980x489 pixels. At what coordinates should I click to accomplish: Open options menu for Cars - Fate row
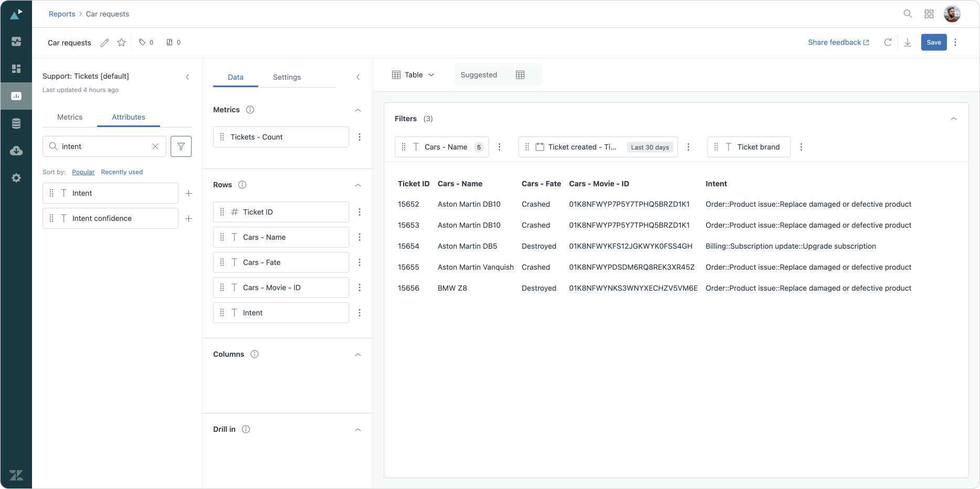tap(360, 262)
